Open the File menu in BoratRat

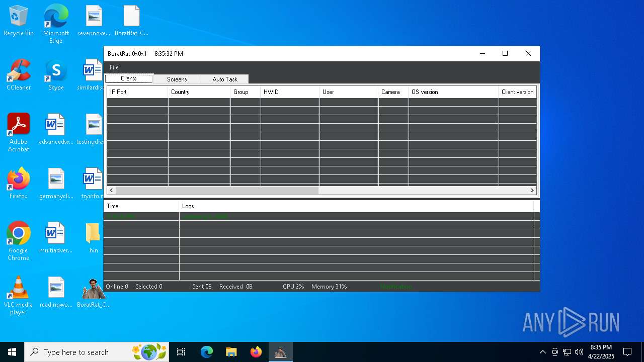tap(114, 67)
